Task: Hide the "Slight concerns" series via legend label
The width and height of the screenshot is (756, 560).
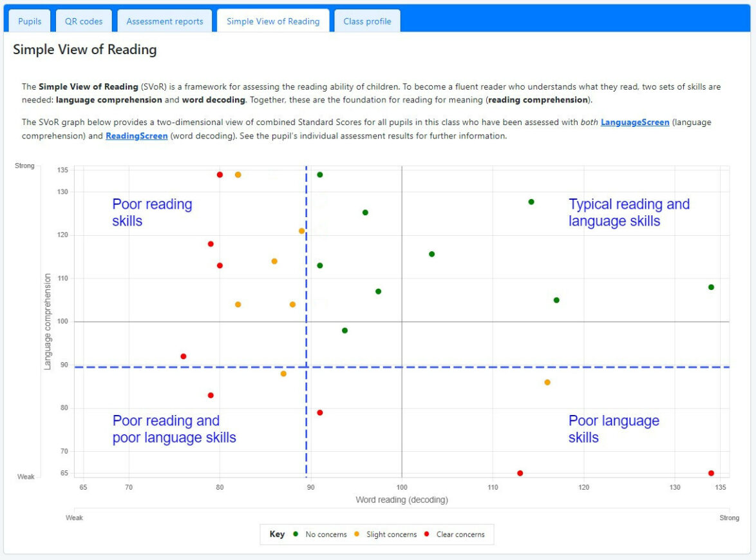Action: pyautogui.click(x=391, y=534)
